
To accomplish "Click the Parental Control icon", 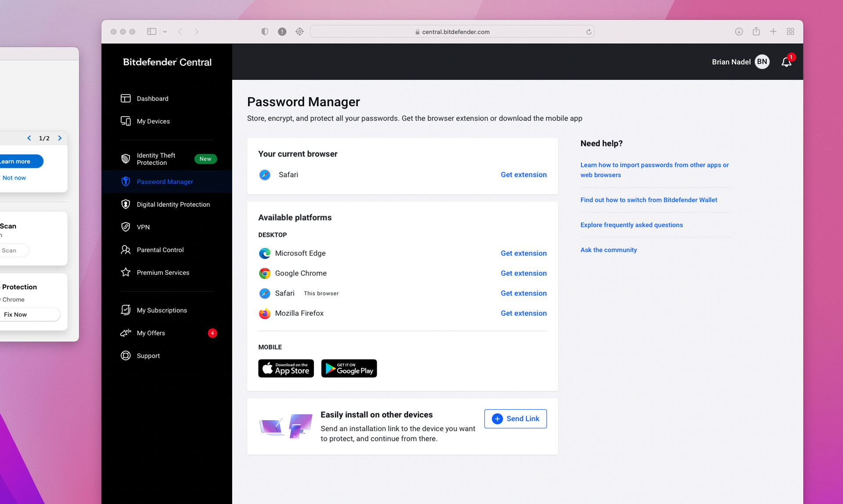I will click(125, 250).
